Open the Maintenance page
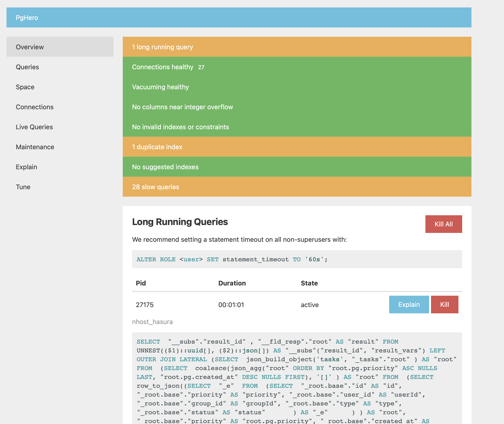504x424 pixels. point(35,147)
